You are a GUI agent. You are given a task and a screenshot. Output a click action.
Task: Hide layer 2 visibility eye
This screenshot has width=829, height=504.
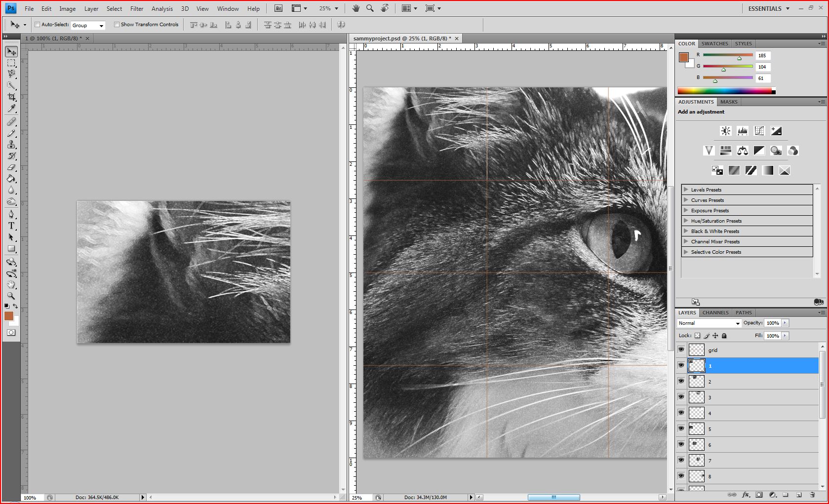coord(681,381)
